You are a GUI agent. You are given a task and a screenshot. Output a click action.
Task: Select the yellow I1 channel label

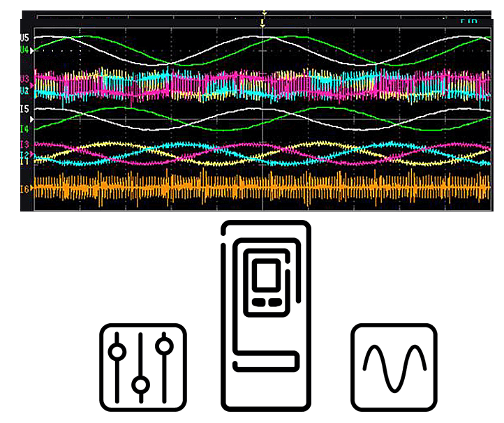24,161
